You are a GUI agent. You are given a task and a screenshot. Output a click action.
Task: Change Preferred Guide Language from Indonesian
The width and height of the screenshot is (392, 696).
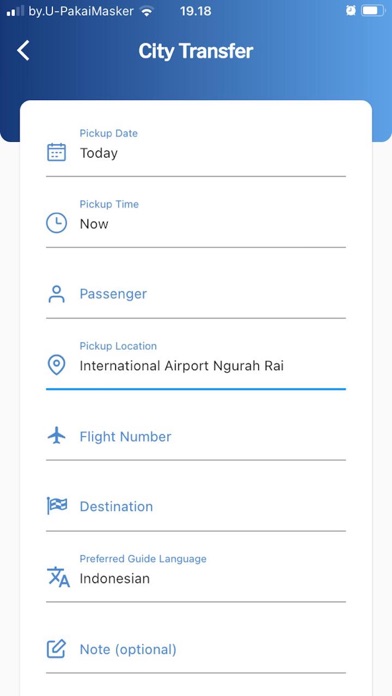point(196,575)
